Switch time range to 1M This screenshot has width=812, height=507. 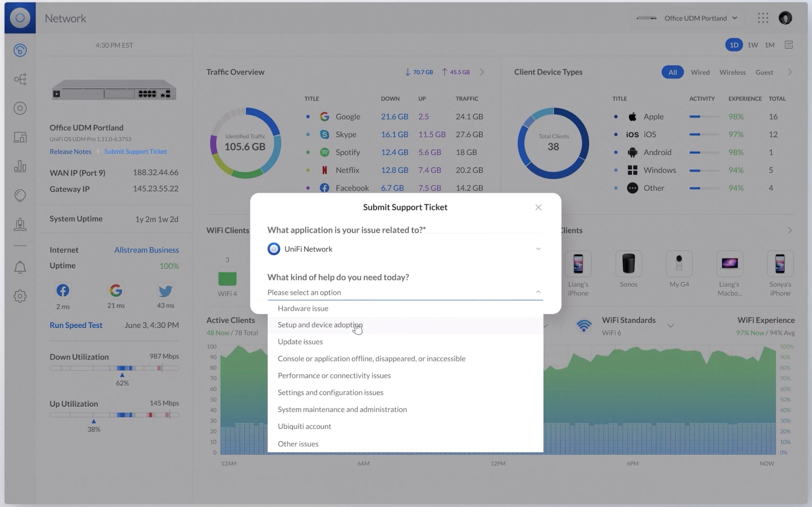[770, 45]
